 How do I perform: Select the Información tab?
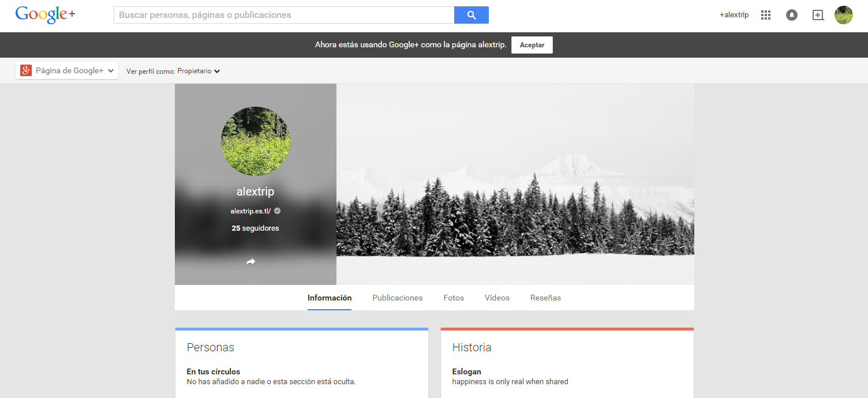(x=330, y=298)
